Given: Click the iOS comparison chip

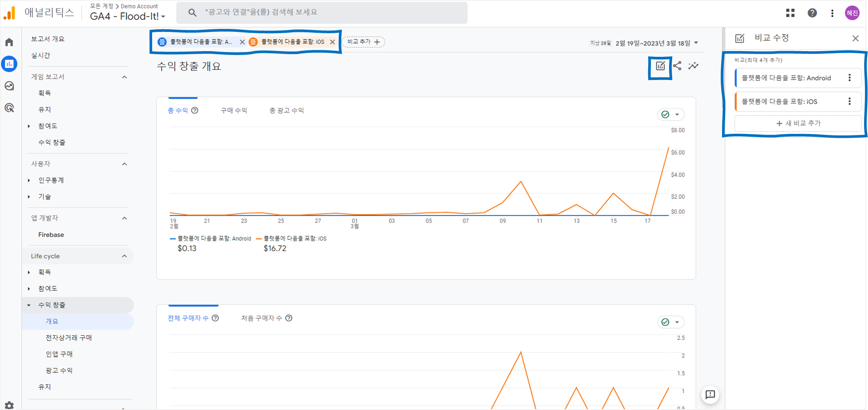Looking at the screenshot, I should pyautogui.click(x=292, y=42).
